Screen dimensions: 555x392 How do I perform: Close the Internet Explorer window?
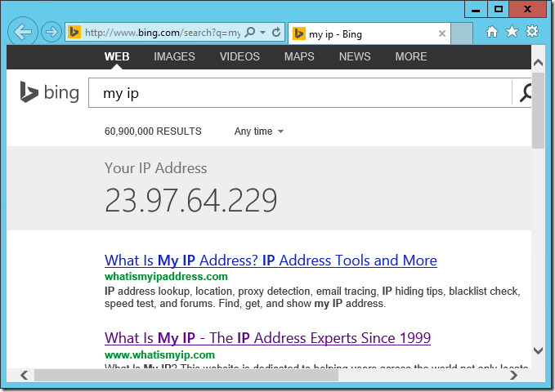(527, 9)
